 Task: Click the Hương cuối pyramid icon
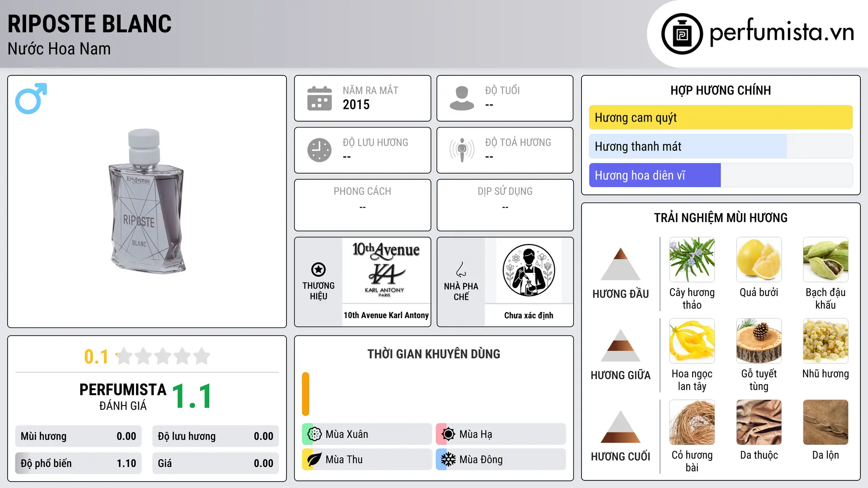pyautogui.click(x=620, y=427)
